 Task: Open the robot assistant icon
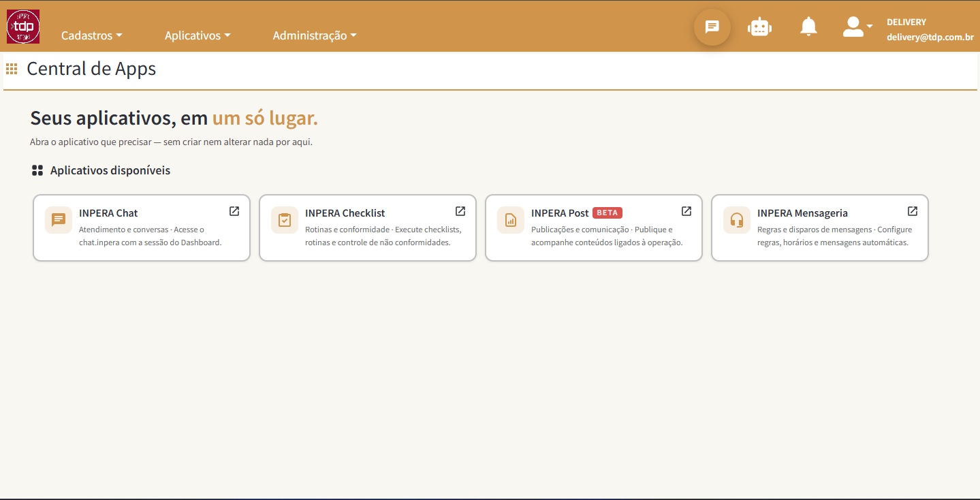pos(759,27)
